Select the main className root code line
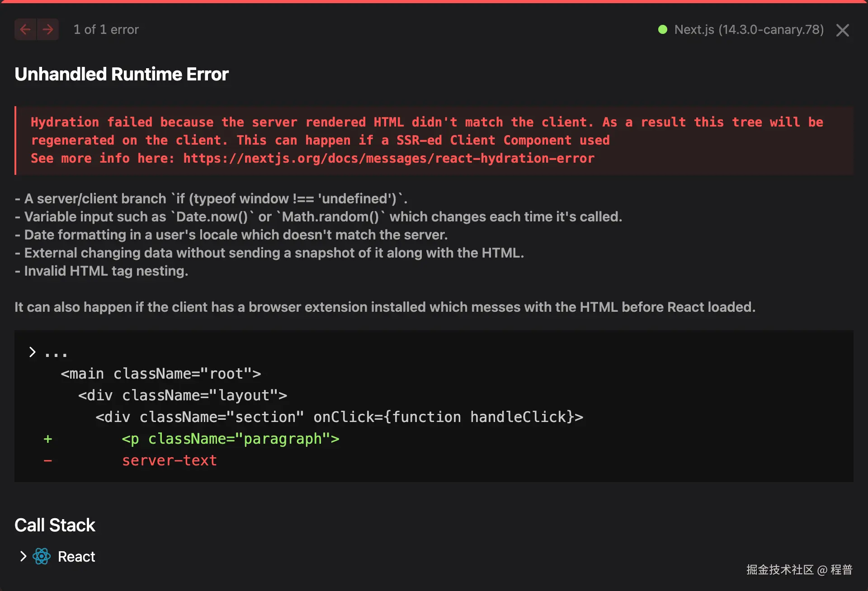Screen dimensions: 868x591 pyautogui.click(x=160, y=373)
